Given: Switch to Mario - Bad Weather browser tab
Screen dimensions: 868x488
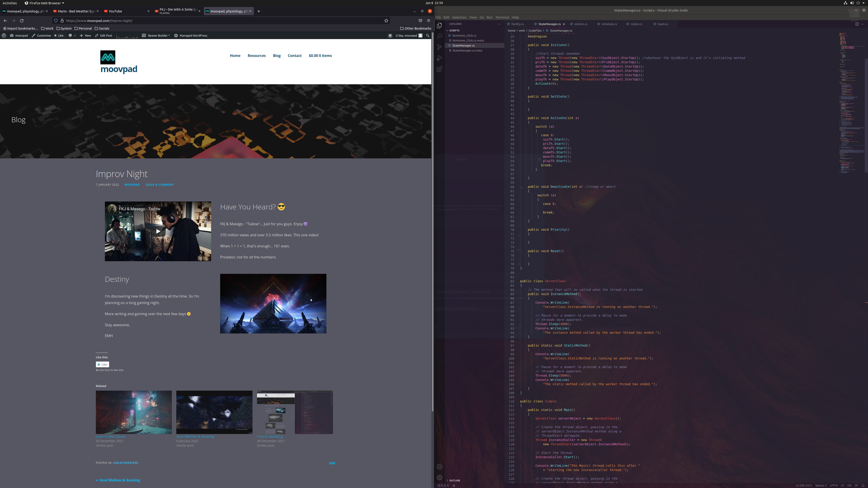Looking at the screenshot, I should pos(76,11).
